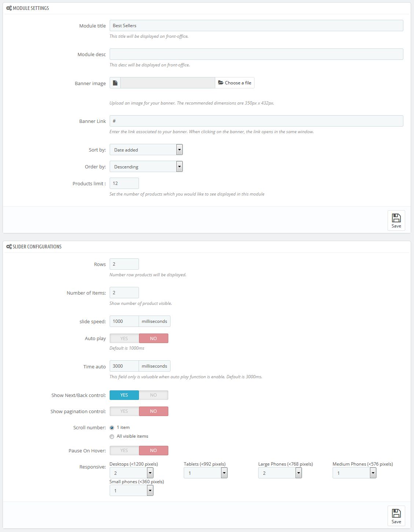
Task: Click the Choose a file button
Action: pyautogui.click(x=234, y=83)
